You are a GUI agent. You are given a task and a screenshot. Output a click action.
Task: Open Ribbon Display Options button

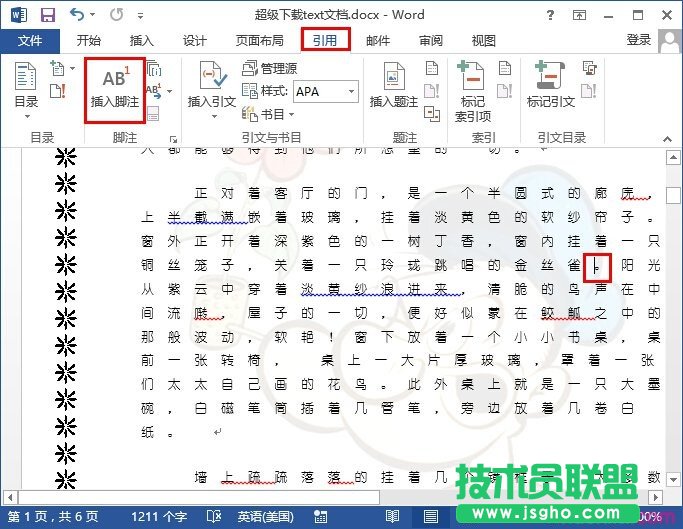579,15
